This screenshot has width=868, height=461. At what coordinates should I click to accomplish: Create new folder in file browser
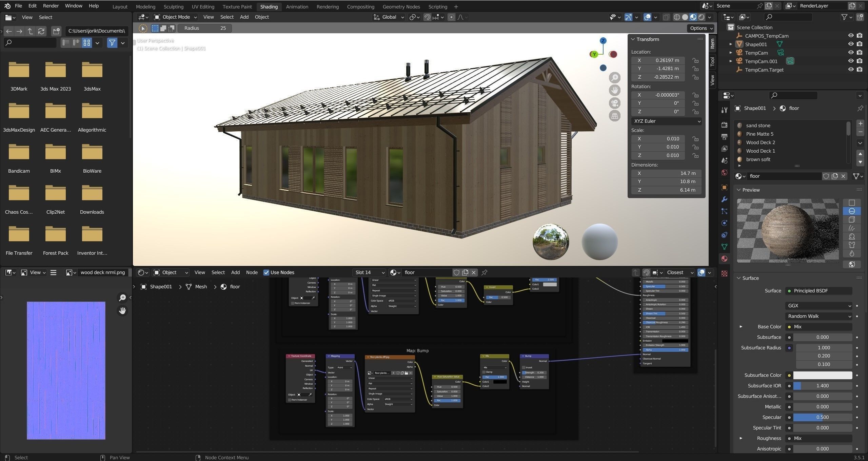pyautogui.click(x=56, y=31)
